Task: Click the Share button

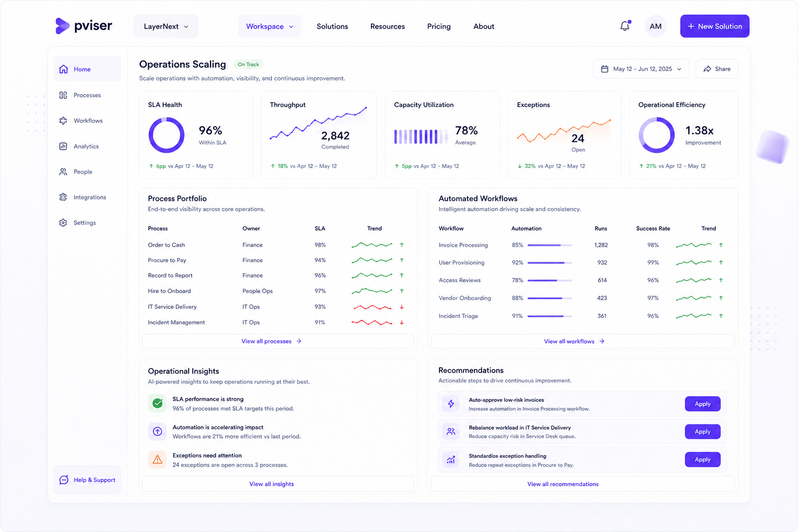Action: (717, 69)
